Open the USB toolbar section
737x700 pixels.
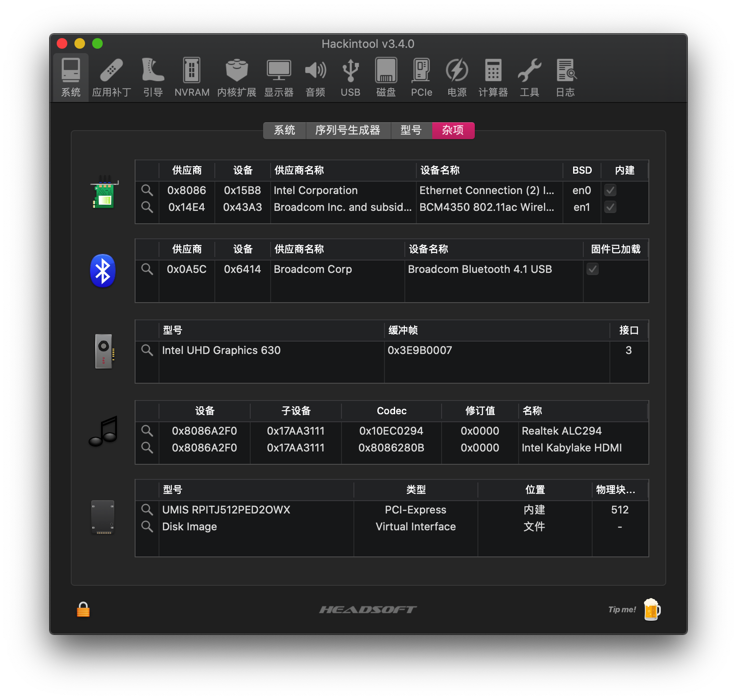350,78
